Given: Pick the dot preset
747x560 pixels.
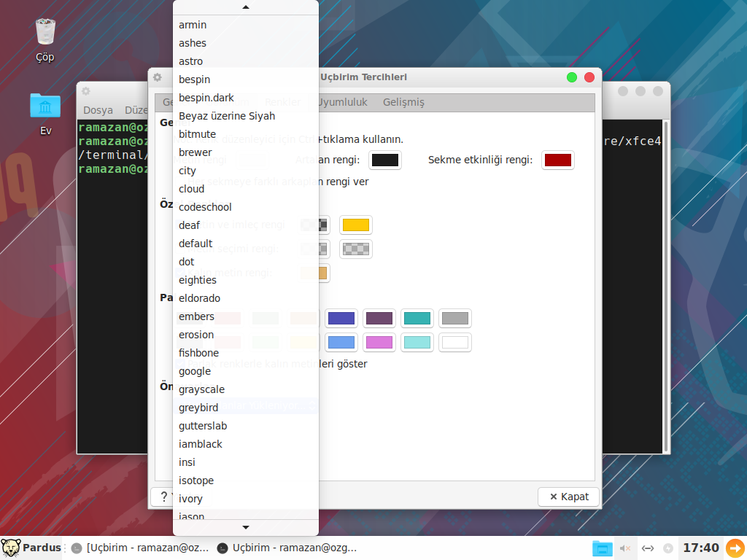Looking at the screenshot, I should point(246,262).
